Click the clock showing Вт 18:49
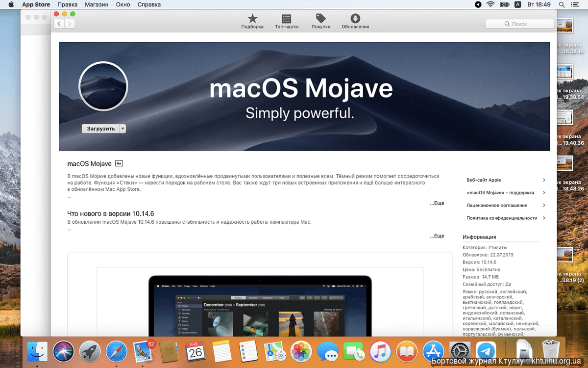This screenshot has width=588, height=368. tap(539, 4)
